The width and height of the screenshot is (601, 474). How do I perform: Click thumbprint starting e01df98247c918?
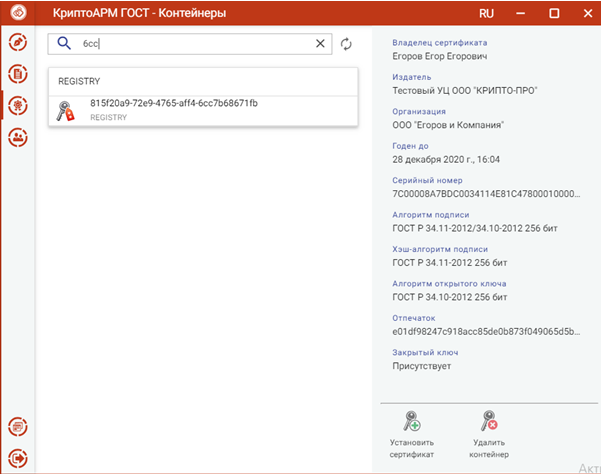point(486,332)
